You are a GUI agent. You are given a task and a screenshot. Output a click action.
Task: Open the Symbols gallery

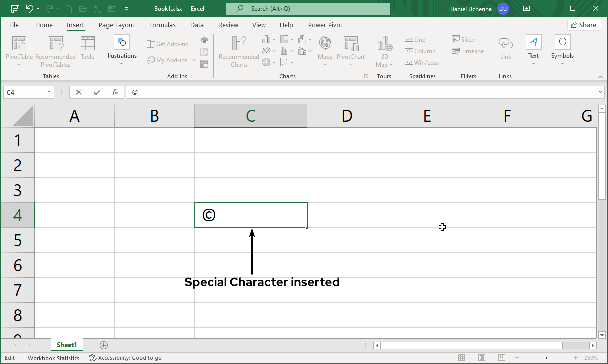click(x=562, y=50)
